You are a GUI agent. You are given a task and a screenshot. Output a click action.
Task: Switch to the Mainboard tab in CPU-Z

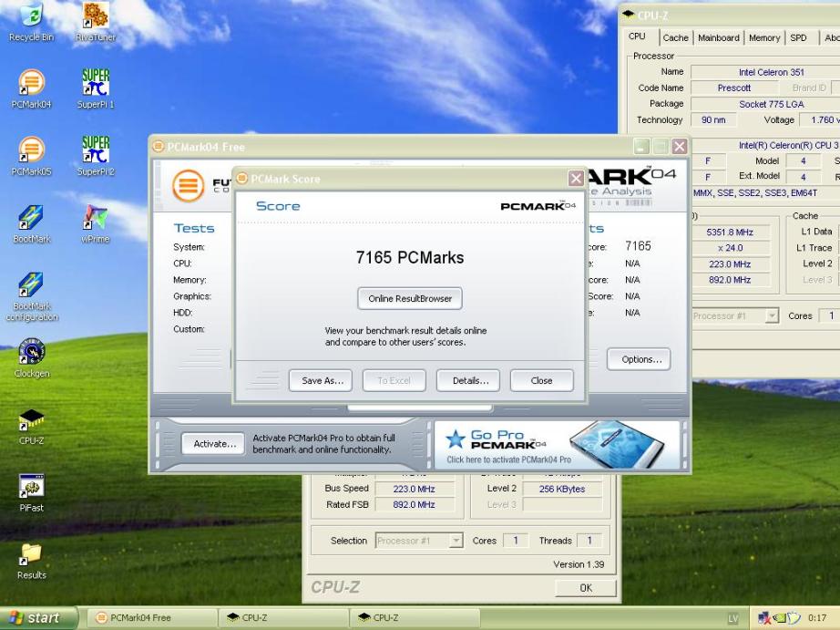point(719,37)
